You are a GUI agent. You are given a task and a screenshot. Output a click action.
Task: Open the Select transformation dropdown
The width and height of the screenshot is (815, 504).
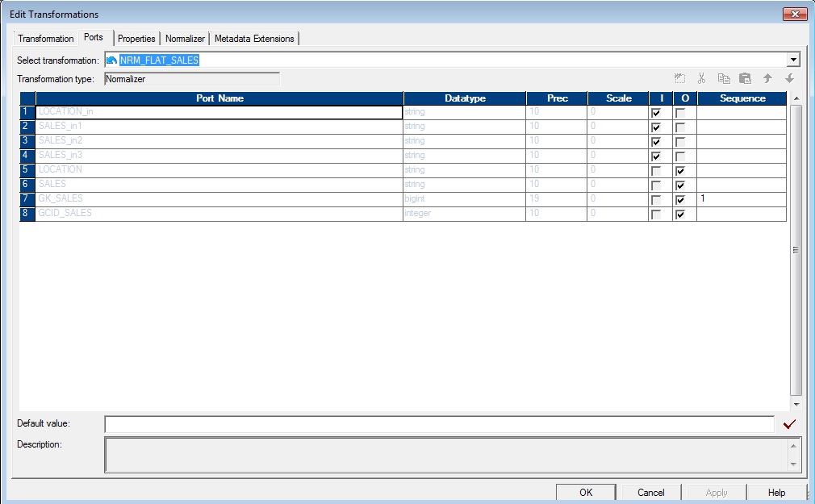(x=793, y=59)
